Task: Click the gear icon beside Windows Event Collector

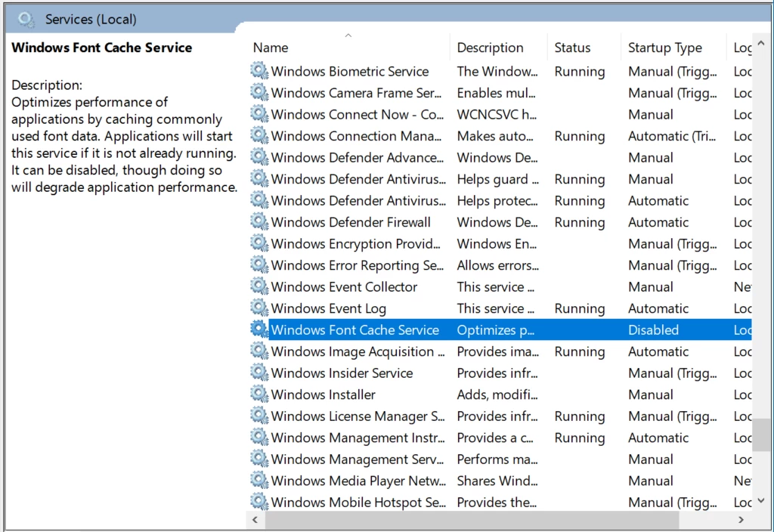Action: click(x=259, y=286)
